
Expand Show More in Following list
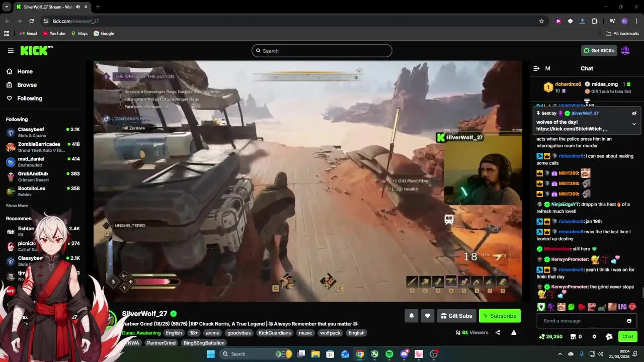tap(17, 206)
